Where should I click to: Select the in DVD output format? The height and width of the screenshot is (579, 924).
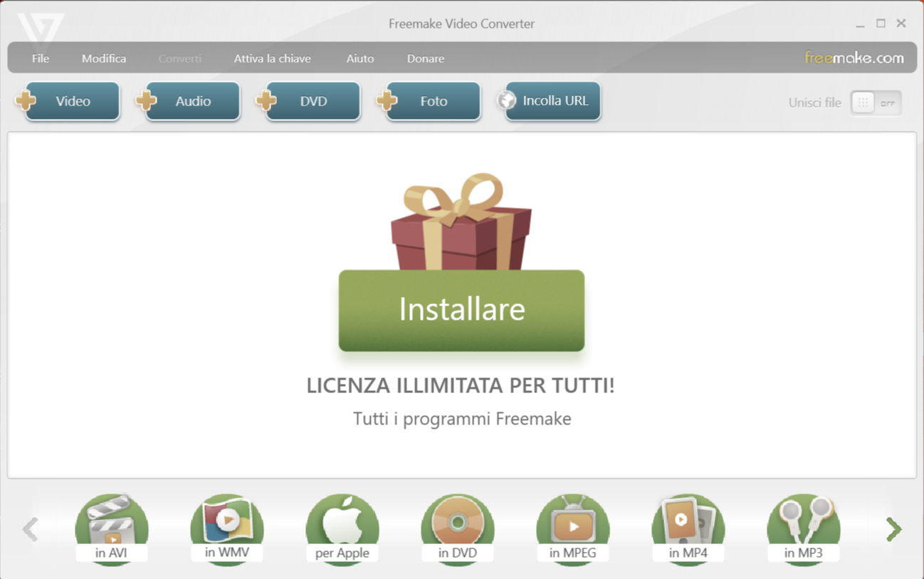point(458,529)
